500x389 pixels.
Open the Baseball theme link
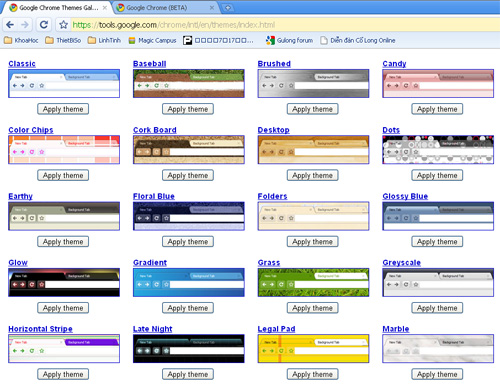[150, 64]
